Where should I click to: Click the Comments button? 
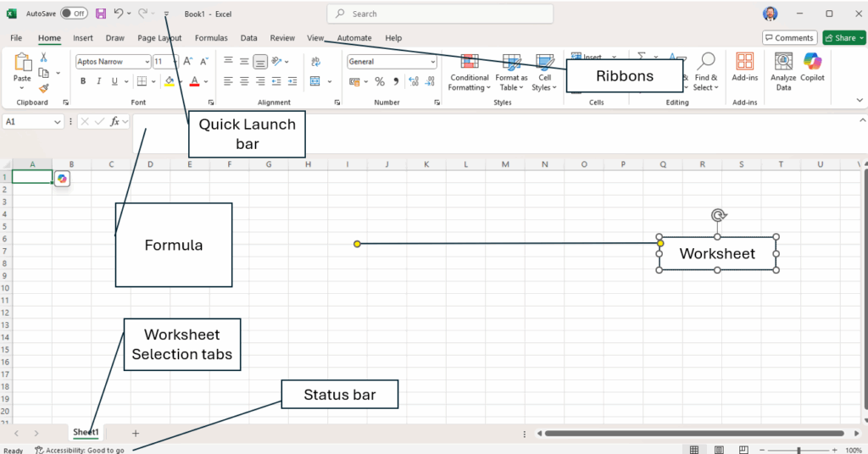click(x=789, y=37)
